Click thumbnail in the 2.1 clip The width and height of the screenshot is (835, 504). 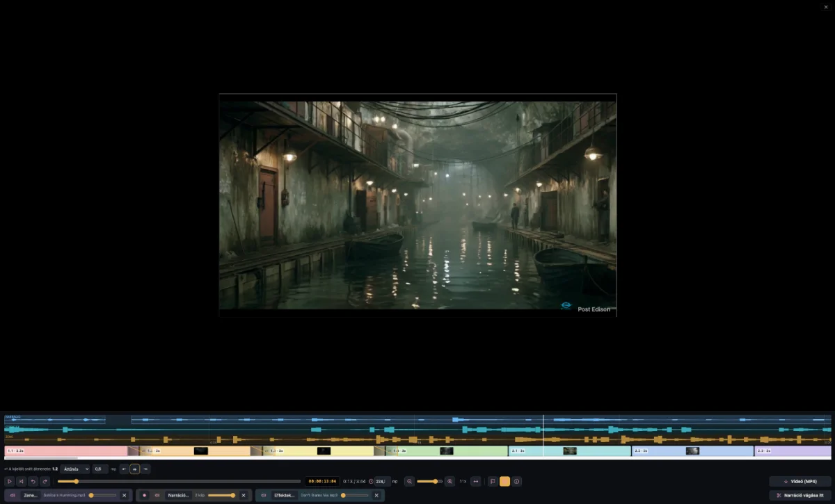point(570,451)
